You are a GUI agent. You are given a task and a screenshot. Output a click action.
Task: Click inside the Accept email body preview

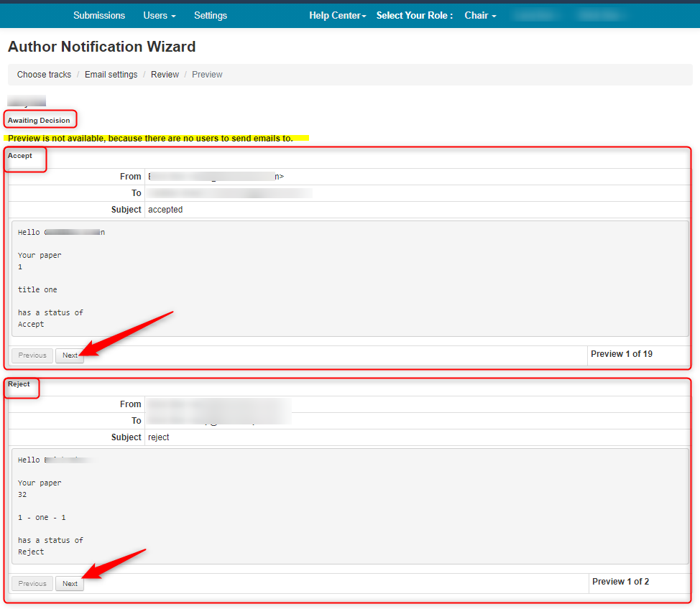pos(349,279)
